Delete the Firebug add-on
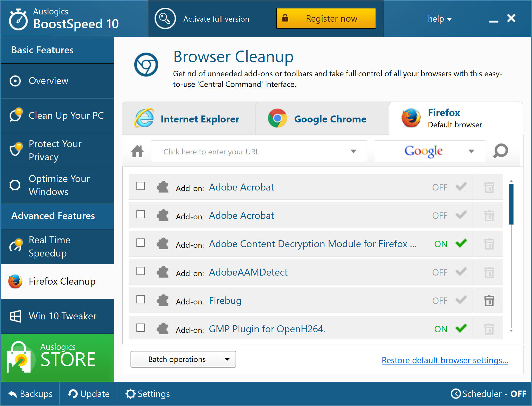Screen dimensions: 532x406 [x=489, y=300]
